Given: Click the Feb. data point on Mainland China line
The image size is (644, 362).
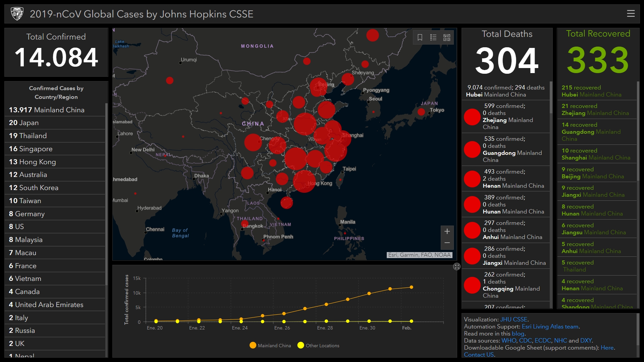Looking at the screenshot, I should pos(412,287).
